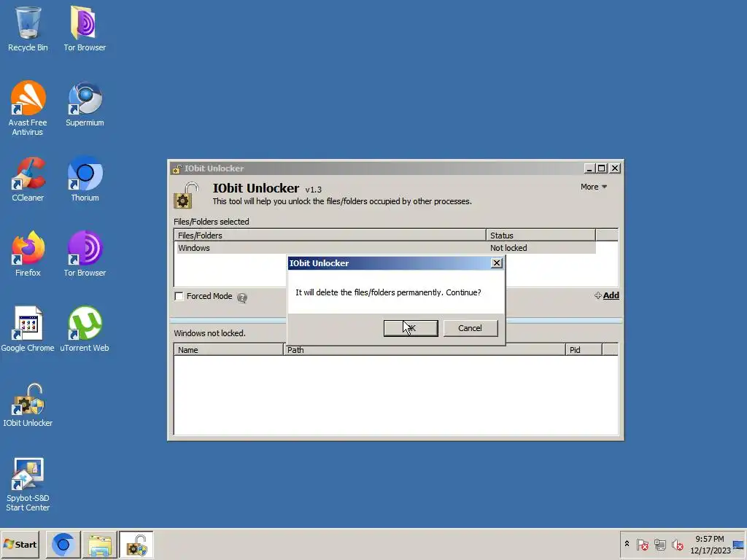Click the Show Desktop tray button
747x560 pixels.
coord(739,545)
